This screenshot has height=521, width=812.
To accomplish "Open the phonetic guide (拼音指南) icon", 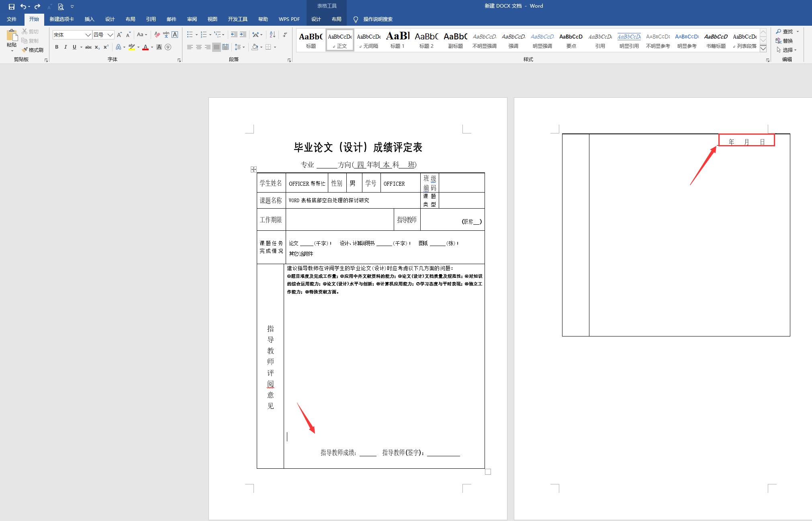I will click(165, 35).
